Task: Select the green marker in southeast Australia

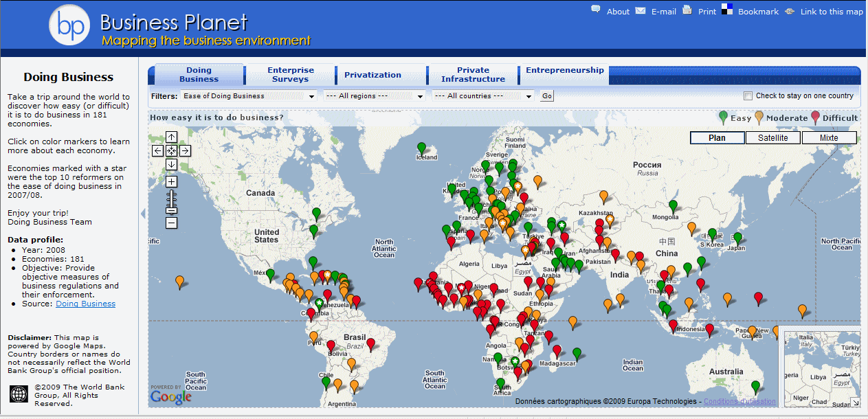Action: (756, 387)
